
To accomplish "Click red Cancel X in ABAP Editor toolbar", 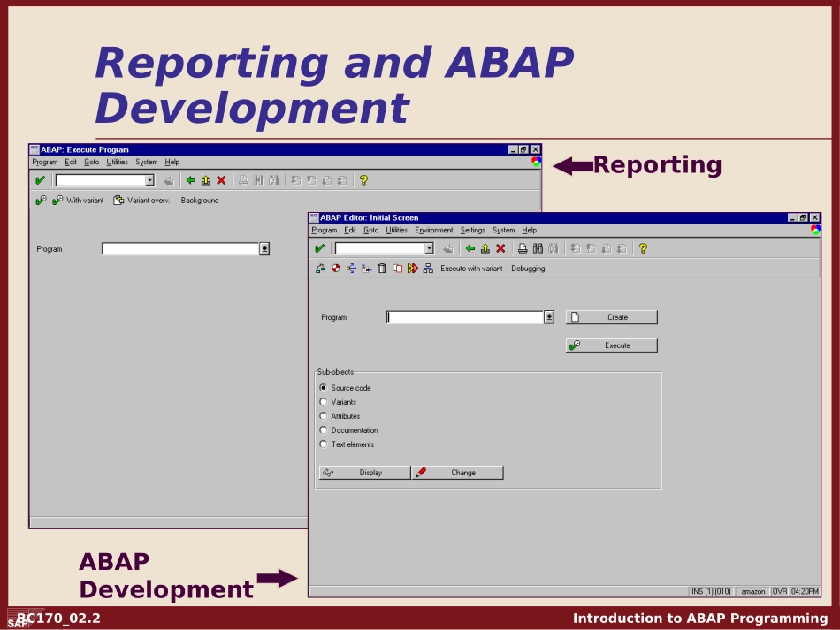I will click(x=500, y=248).
